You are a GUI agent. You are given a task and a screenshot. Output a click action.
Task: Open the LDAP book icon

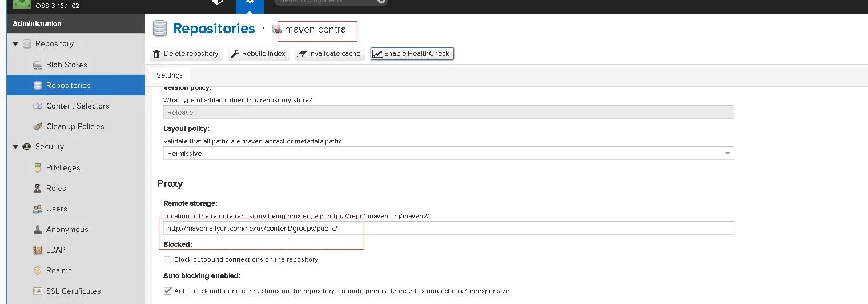(x=38, y=250)
